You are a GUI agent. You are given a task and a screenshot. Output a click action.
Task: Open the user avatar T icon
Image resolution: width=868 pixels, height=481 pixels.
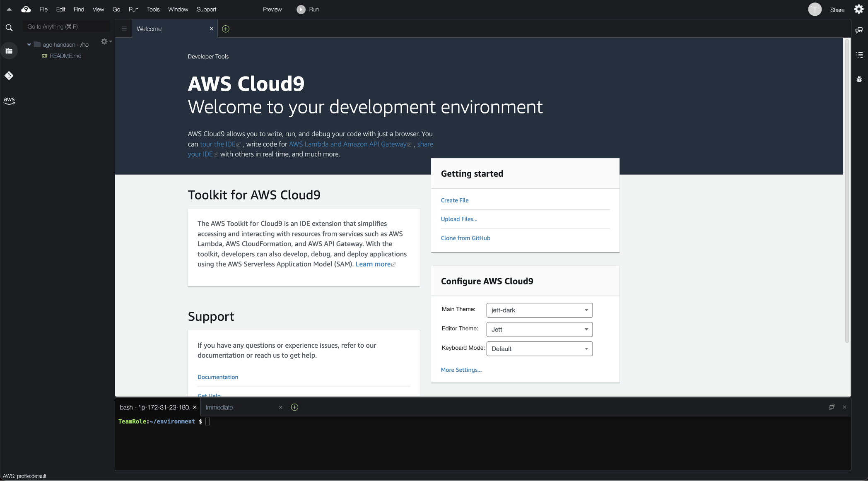815,9
